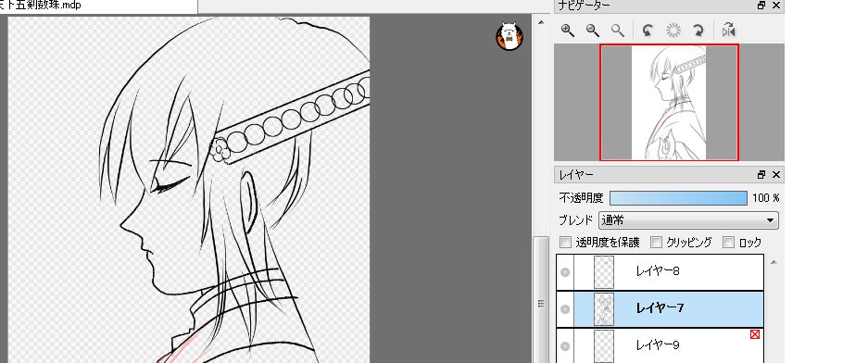
Task: Click the navigator preview thumbnail
Action: point(669,103)
